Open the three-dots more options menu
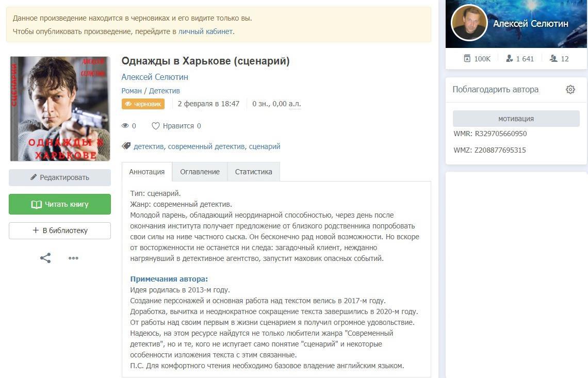The width and height of the screenshot is (588, 378). (x=73, y=258)
